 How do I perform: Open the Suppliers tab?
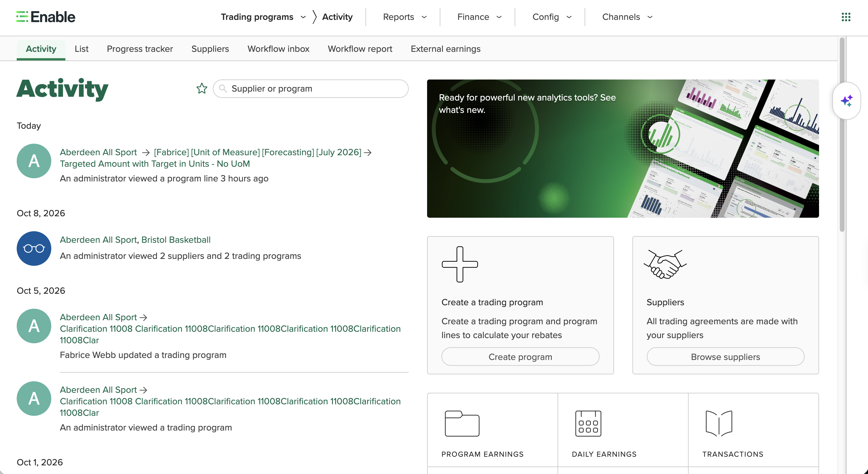[x=210, y=49]
